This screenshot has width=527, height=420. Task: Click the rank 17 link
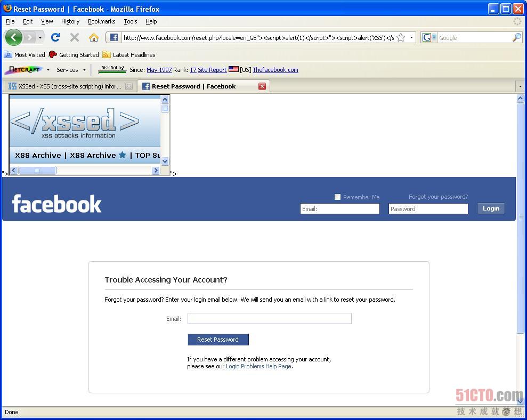(193, 70)
